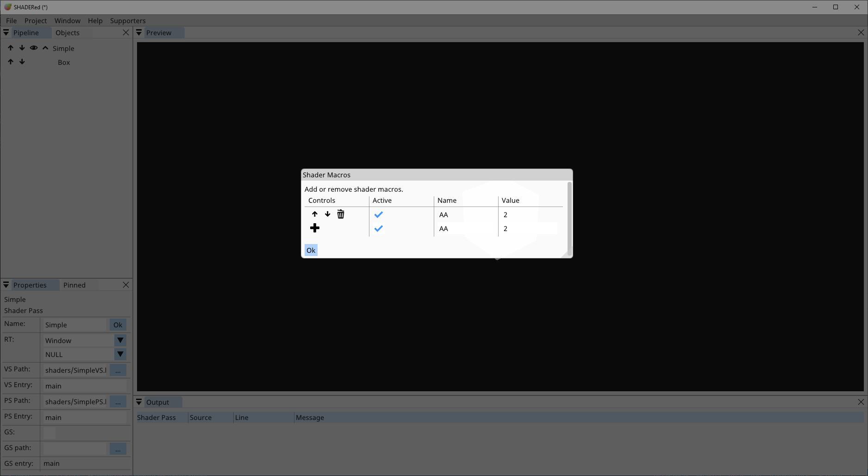Close the Preview panel

861,32
